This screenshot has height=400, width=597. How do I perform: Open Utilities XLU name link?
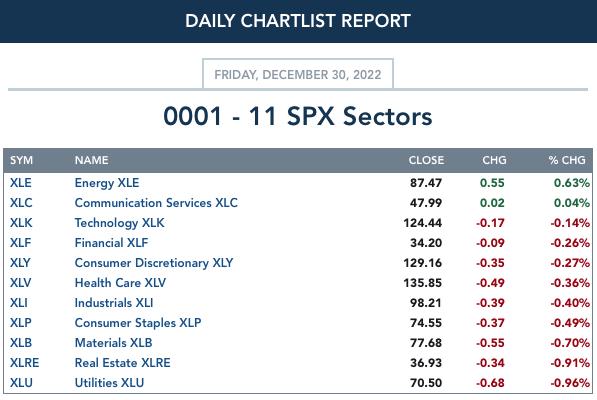(x=109, y=382)
